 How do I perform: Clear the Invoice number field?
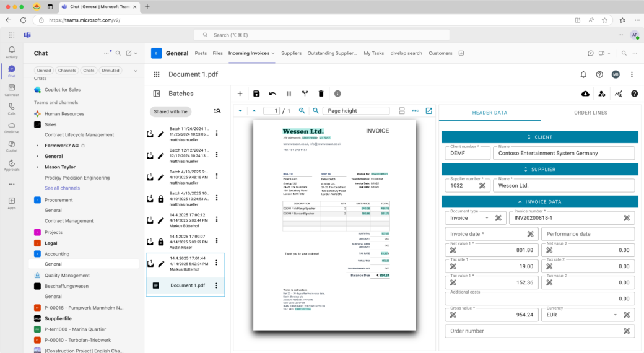(626, 218)
